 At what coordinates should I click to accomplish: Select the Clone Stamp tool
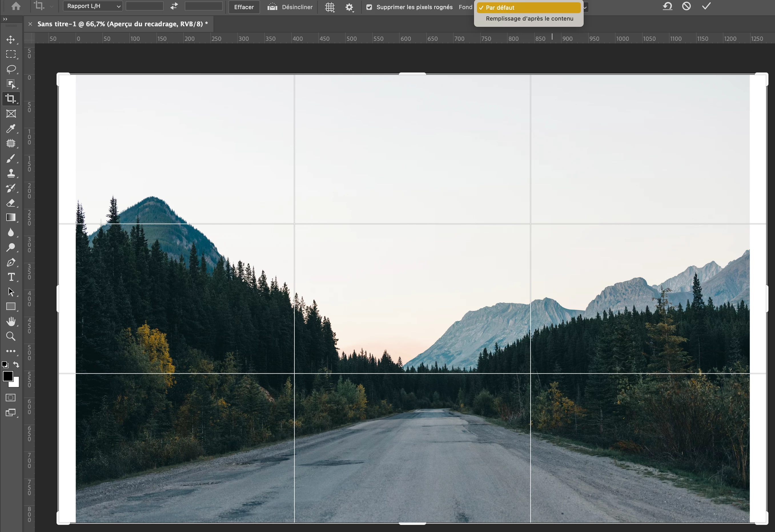coord(11,173)
